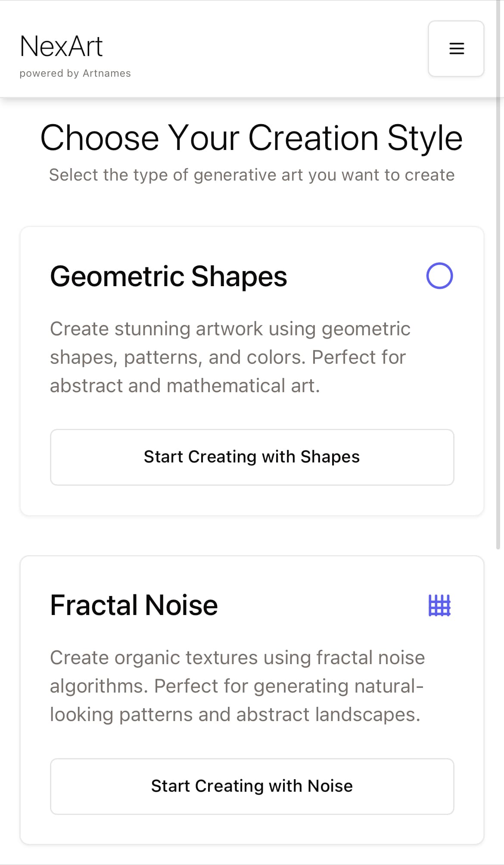
Task: Click the circle icon beside Geometric Shapes
Action: 439,276
